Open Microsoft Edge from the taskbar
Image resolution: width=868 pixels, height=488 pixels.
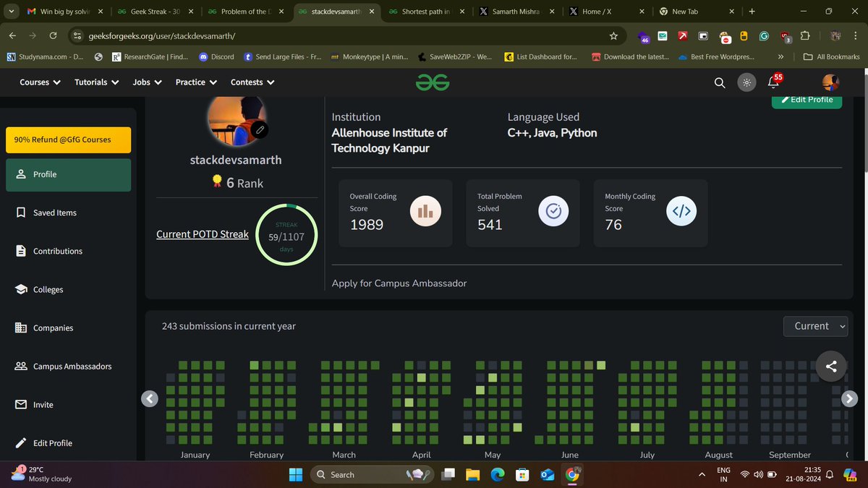[x=497, y=474]
